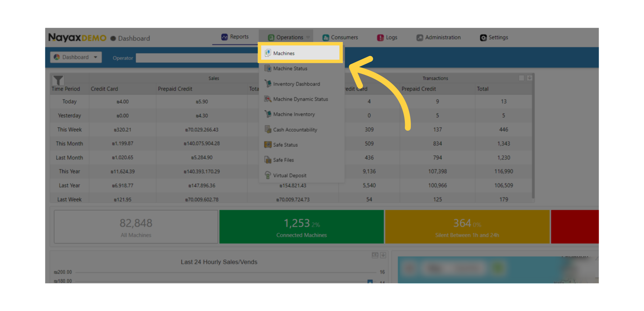Select the Yesterday row label
Screen dimensions: 644x311
point(69,116)
